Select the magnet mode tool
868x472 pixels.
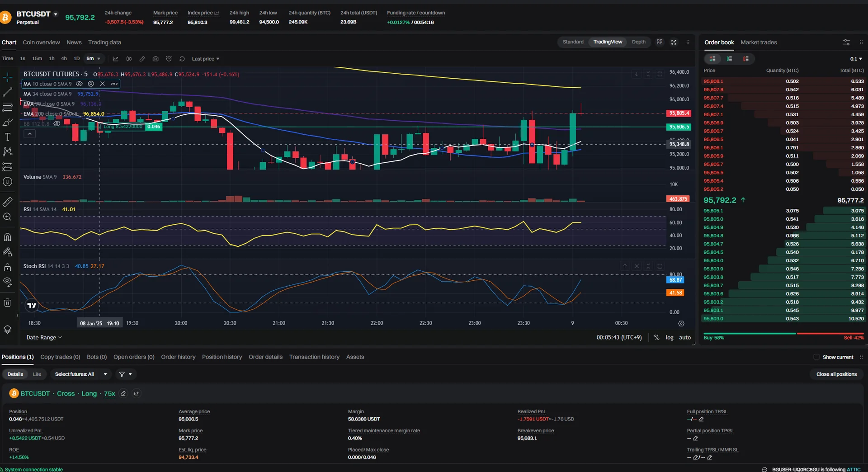7,237
